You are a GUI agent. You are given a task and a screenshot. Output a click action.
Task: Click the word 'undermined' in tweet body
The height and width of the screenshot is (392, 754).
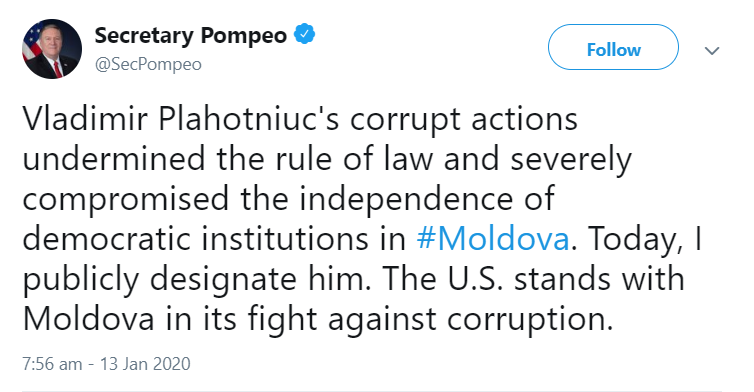pos(114,159)
